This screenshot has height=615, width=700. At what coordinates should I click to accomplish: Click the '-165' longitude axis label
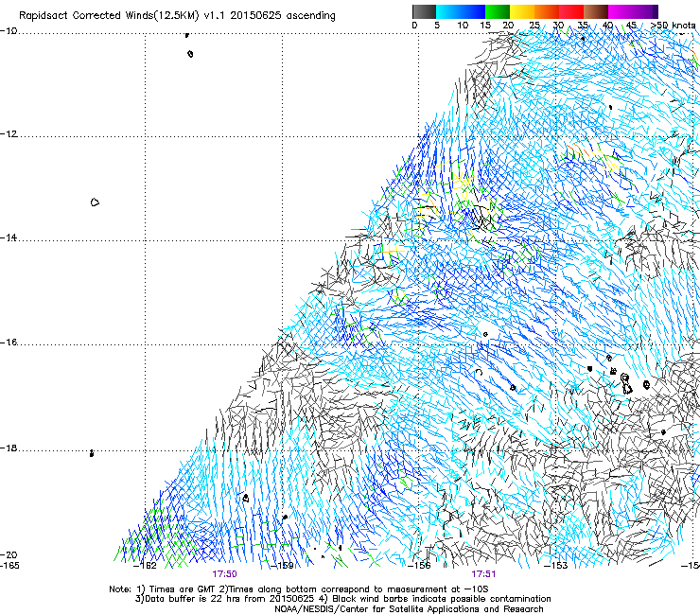(9, 566)
